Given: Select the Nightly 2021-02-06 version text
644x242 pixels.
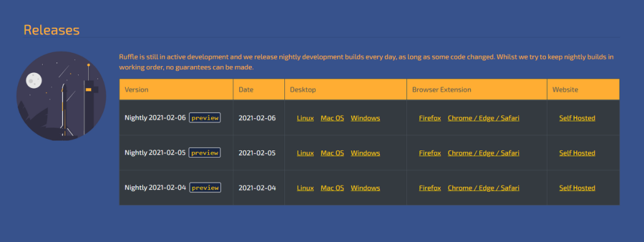Looking at the screenshot, I should pos(155,118).
